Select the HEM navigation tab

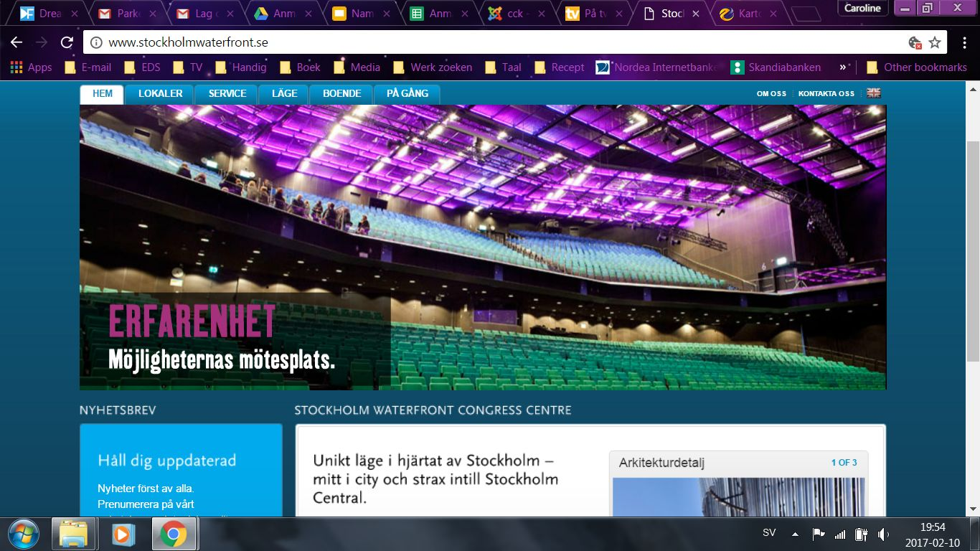pos(102,94)
